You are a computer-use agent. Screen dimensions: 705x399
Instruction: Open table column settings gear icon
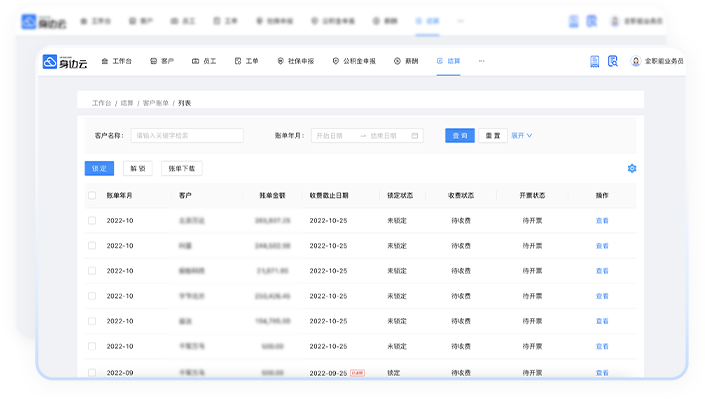coord(632,168)
